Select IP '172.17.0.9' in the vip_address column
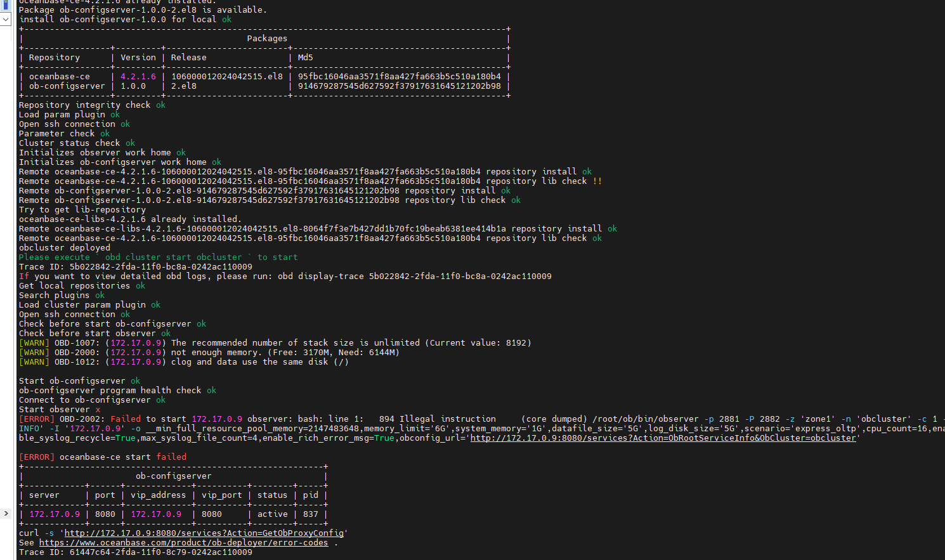This screenshot has height=560, width=945. (x=156, y=514)
